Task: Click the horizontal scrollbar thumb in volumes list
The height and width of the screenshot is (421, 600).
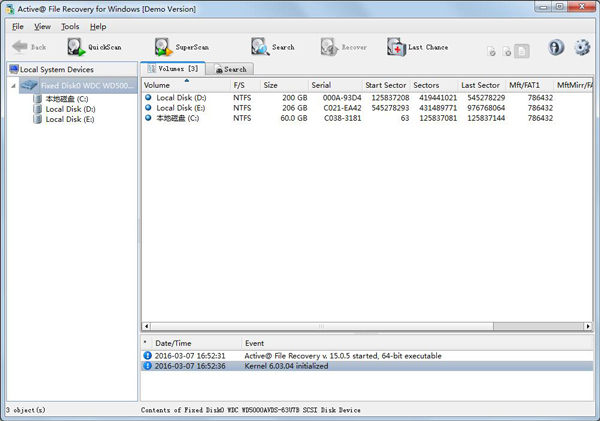Action: [x=322, y=326]
